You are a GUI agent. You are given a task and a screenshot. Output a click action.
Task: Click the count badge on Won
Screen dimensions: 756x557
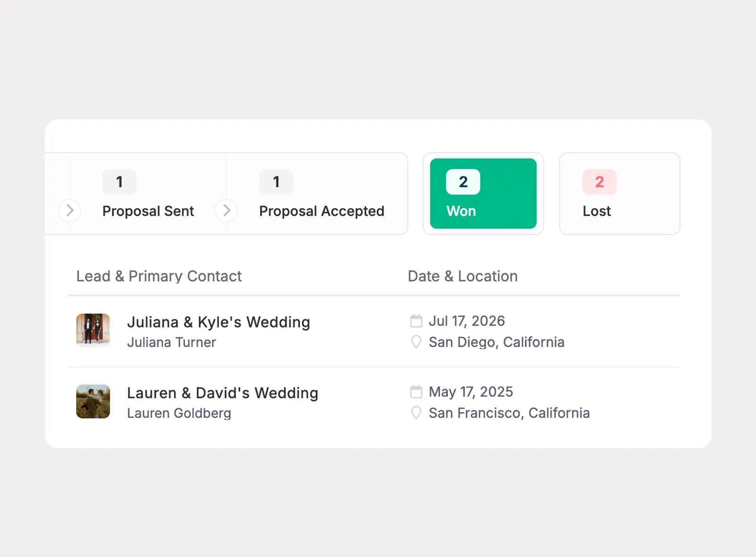(x=463, y=182)
